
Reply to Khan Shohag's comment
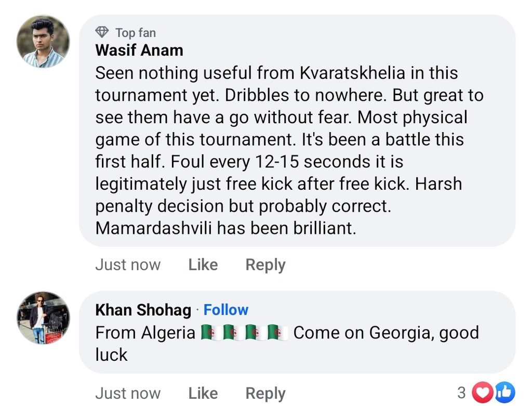tap(265, 394)
